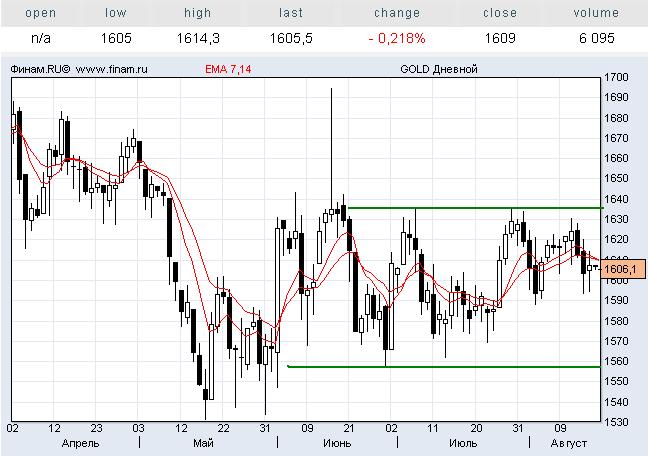This screenshot has height=456, width=648.
Task: Click the 'low' column header
Action: (x=115, y=13)
